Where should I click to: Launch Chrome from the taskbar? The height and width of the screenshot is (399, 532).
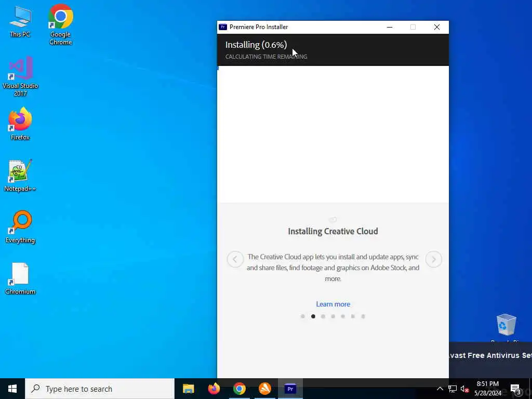pos(239,389)
